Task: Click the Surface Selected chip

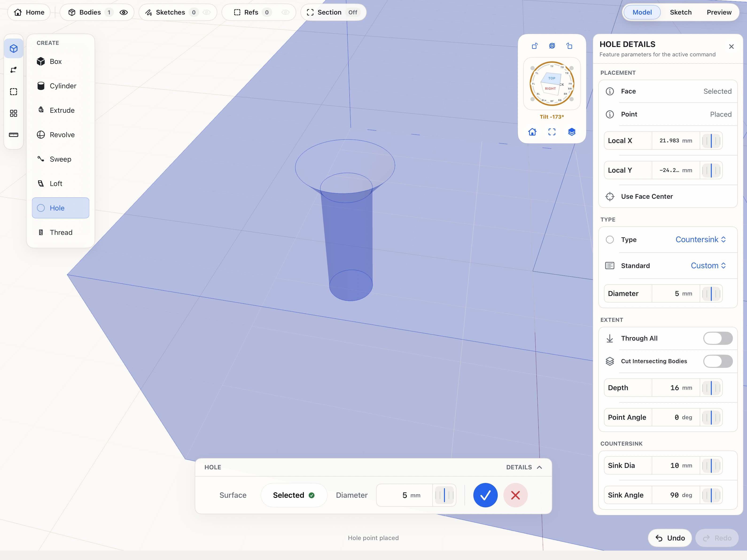Action: [x=294, y=495]
